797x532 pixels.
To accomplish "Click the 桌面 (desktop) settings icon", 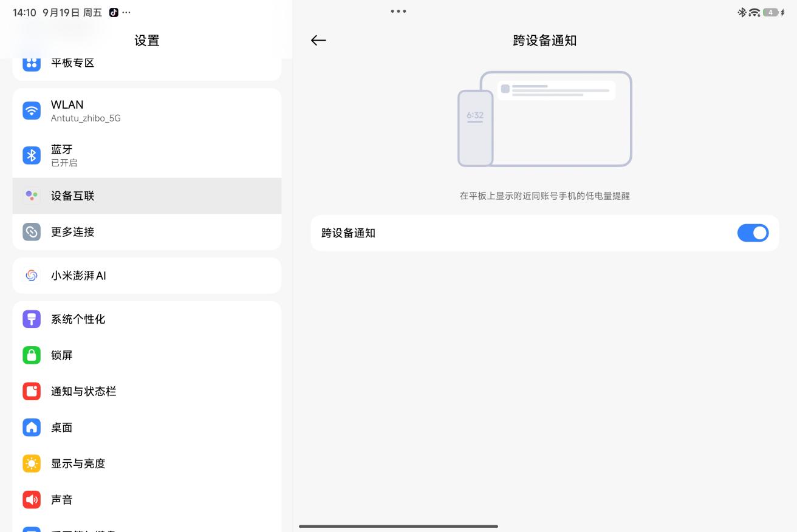I will (32, 428).
